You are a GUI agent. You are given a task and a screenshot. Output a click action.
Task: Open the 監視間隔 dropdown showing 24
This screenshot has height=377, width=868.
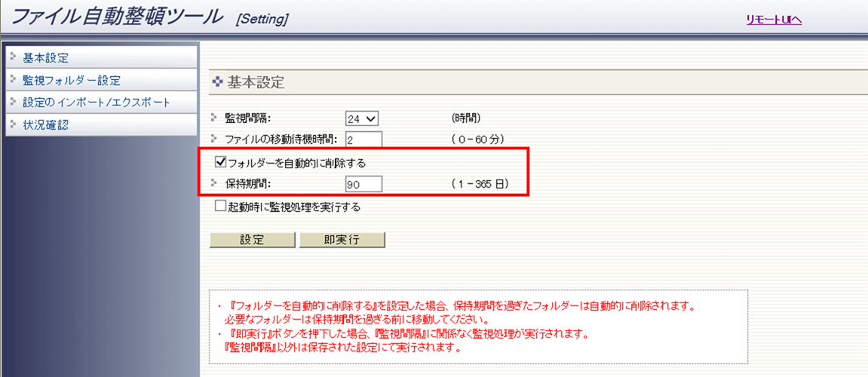click(361, 118)
